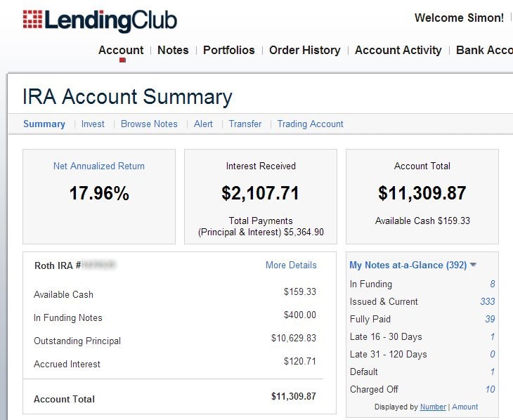The height and width of the screenshot is (420, 513).
Task: Switch to the Invest tab
Action: (93, 124)
